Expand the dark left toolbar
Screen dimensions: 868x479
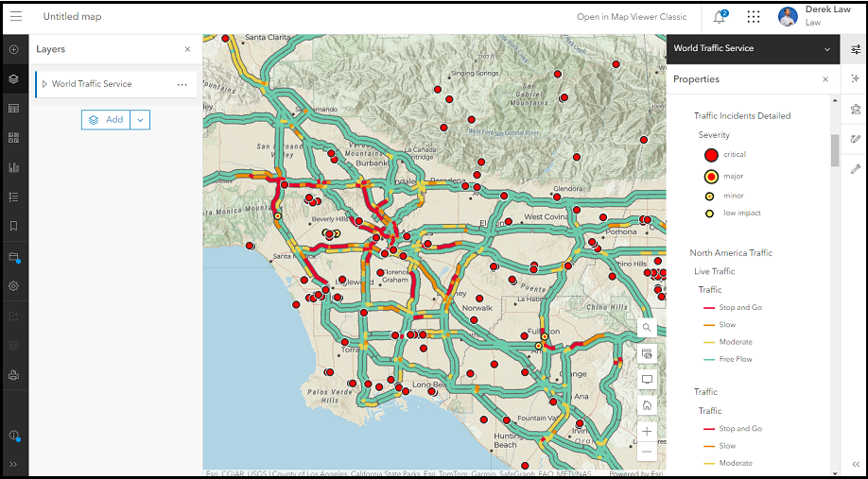(x=14, y=464)
